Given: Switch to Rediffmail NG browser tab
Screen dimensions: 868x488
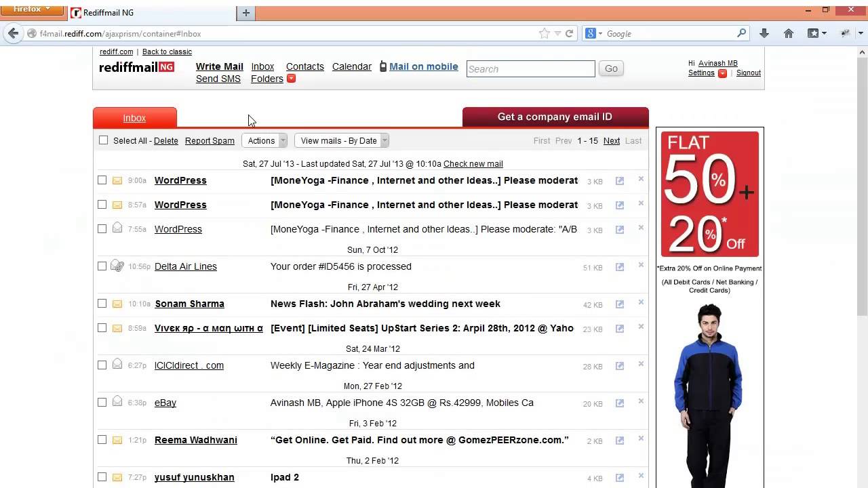Looking at the screenshot, I should tap(151, 13).
